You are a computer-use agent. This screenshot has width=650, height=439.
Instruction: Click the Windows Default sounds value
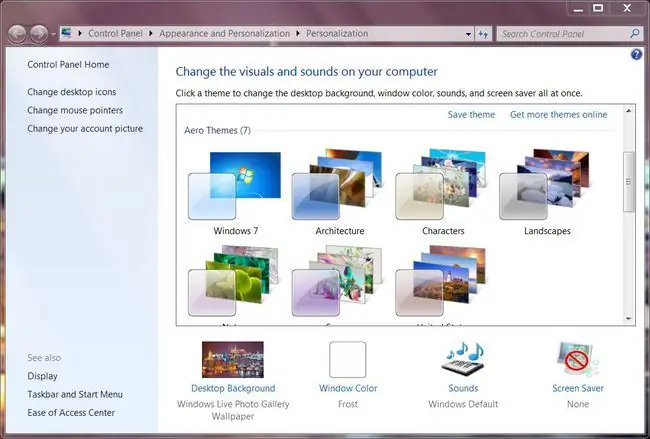click(463, 404)
